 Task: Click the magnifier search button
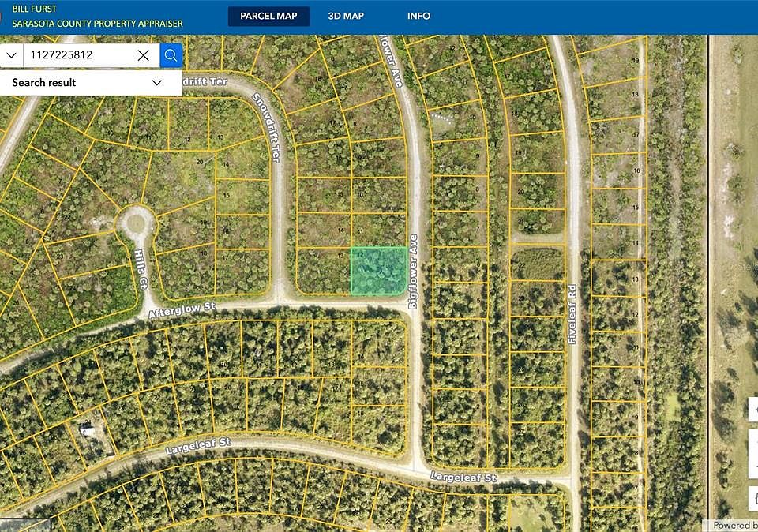coord(171,55)
